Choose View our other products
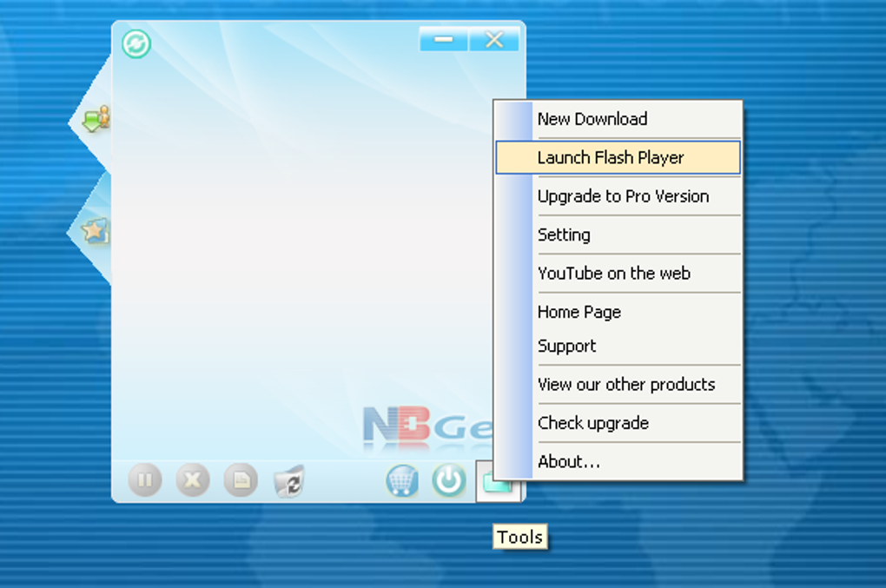 click(x=618, y=385)
